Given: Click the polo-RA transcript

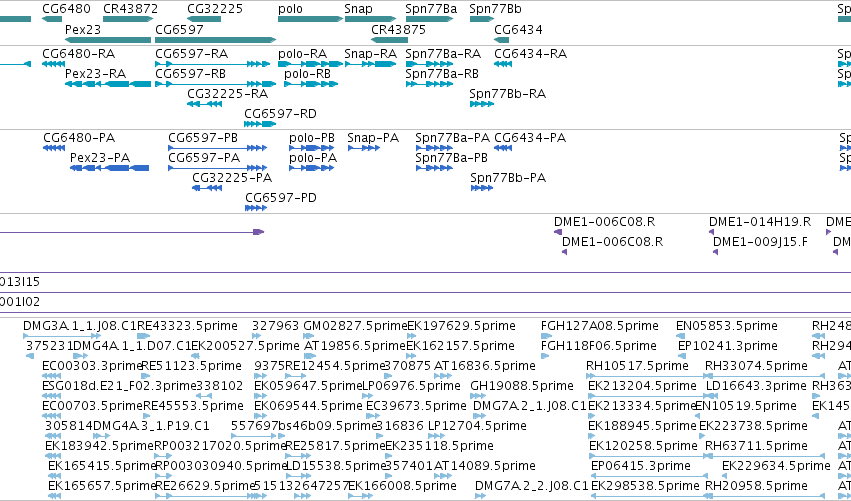Looking at the screenshot, I should (310, 64).
